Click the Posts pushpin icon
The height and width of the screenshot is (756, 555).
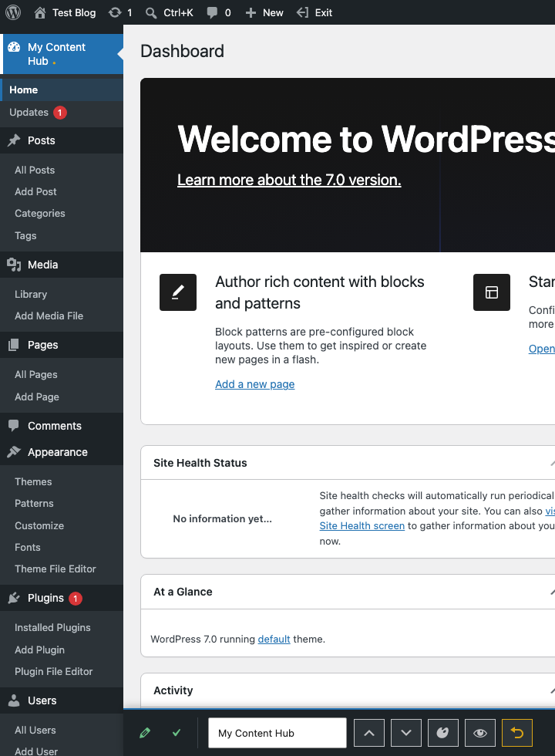14,140
